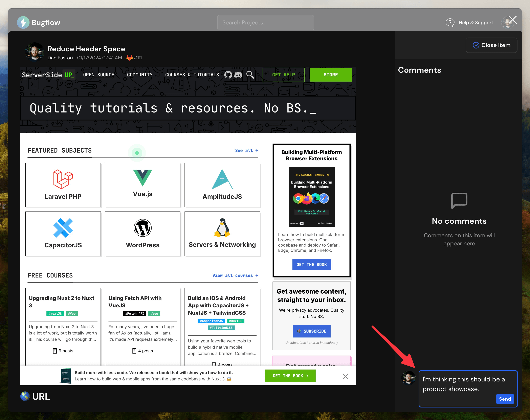
Task: Click the green STORE button
Action: coord(330,75)
